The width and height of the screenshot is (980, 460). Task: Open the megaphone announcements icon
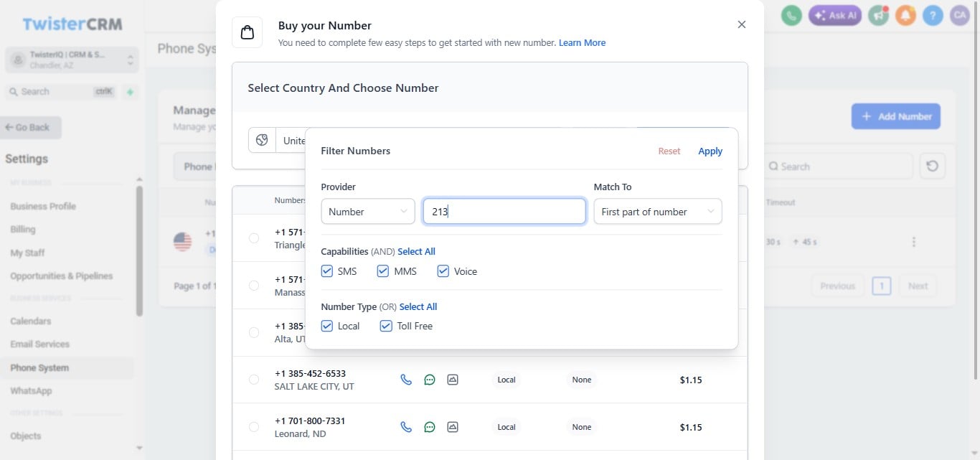tap(878, 15)
